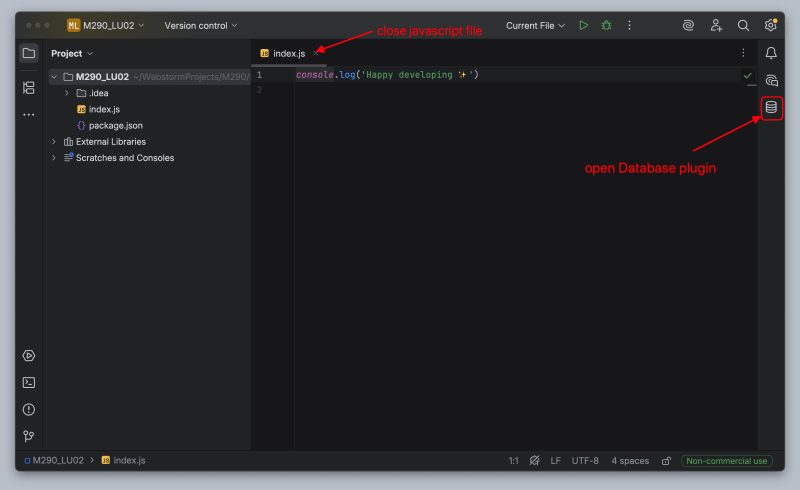Run the current file
The width and height of the screenshot is (800, 490).
coord(584,26)
